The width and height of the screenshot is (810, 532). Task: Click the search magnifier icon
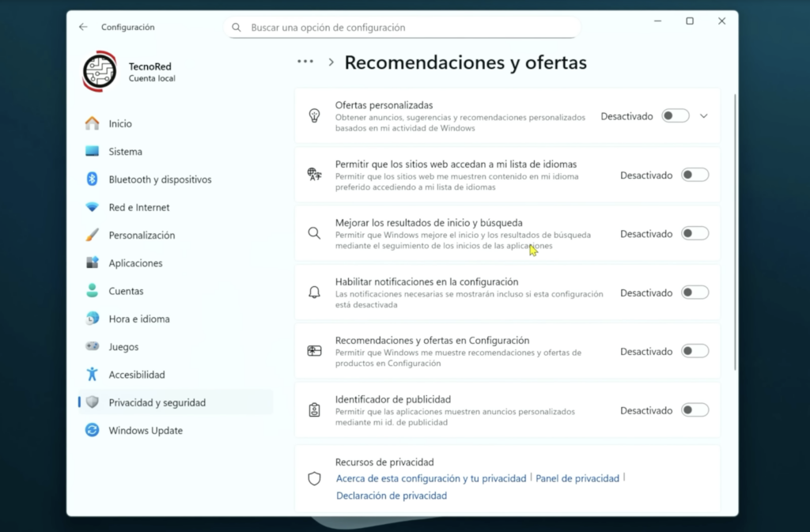click(236, 28)
